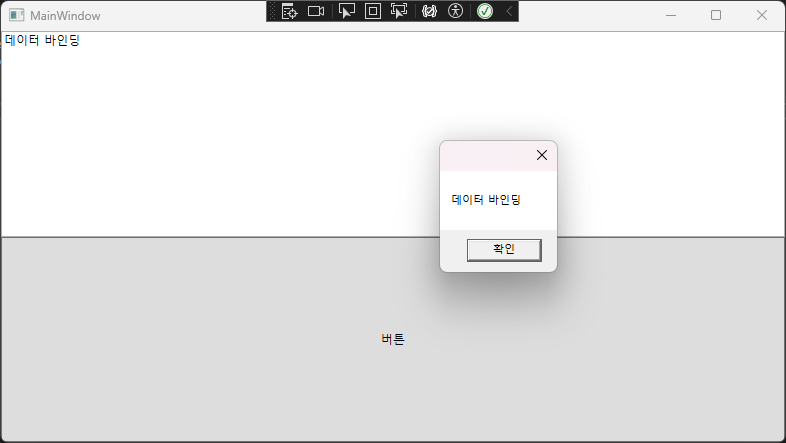The height and width of the screenshot is (443, 786).
Task: Click the debug toolbar drag grip
Action: tap(272, 11)
